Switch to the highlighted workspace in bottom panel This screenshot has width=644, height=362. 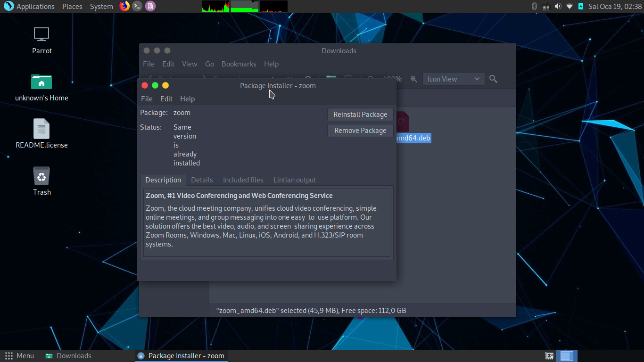coord(567,356)
